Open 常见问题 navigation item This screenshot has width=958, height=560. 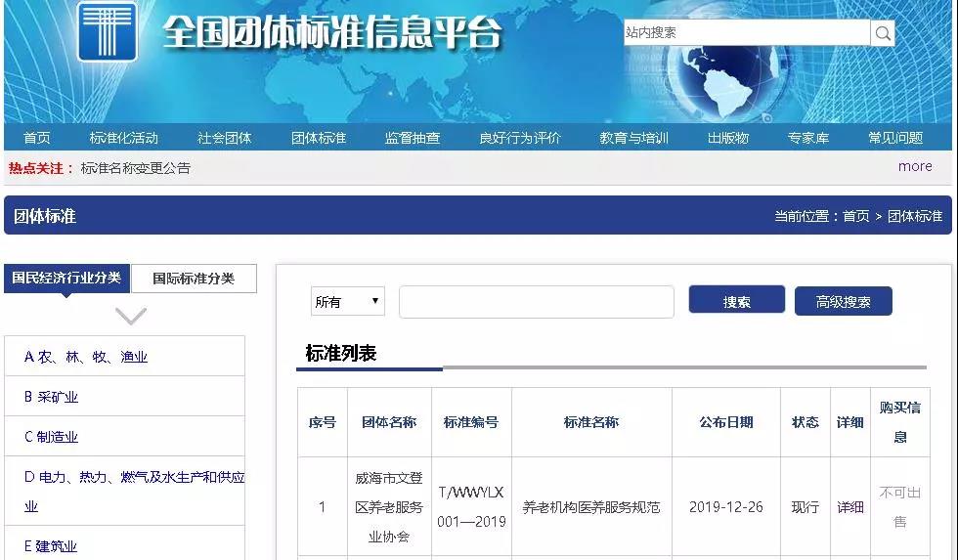tap(895, 138)
